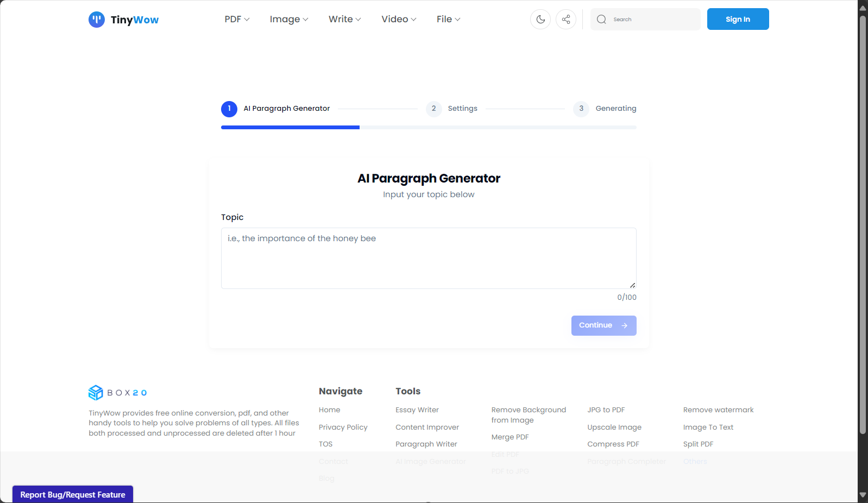Click step 1 circle in the stepper
This screenshot has height=503, width=868.
coord(229,109)
